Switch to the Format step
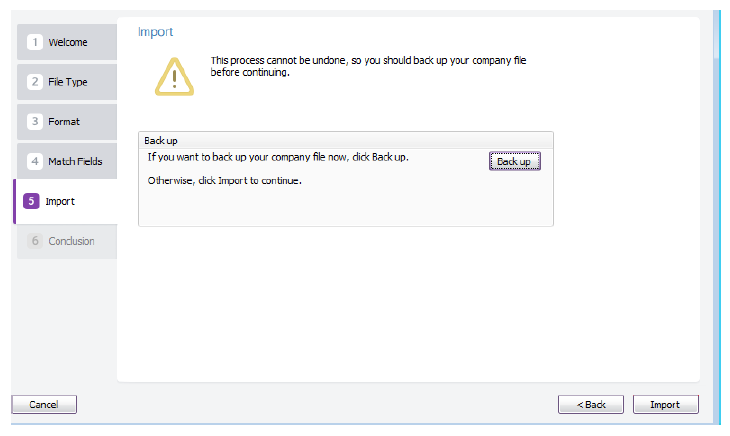Screen dimensions: 730x436 pyautogui.click(x=67, y=121)
